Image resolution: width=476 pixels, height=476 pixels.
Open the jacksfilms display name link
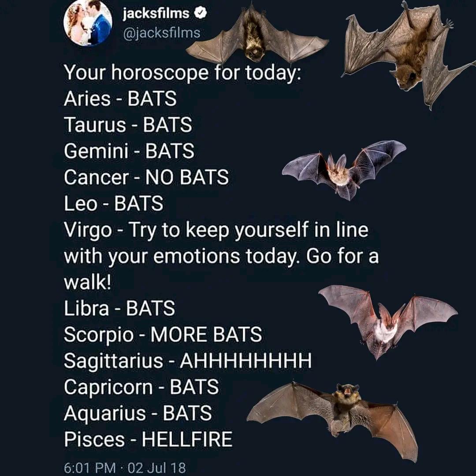[156, 14]
